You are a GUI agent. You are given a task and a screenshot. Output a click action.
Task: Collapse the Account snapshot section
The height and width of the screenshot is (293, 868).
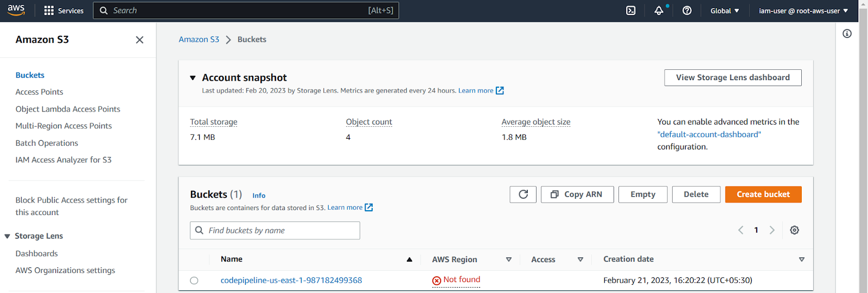click(193, 78)
